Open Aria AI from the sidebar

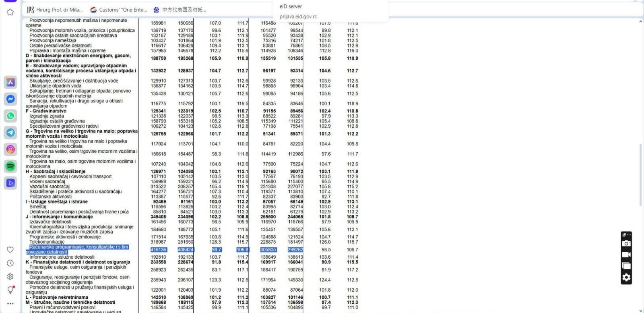coord(10,82)
